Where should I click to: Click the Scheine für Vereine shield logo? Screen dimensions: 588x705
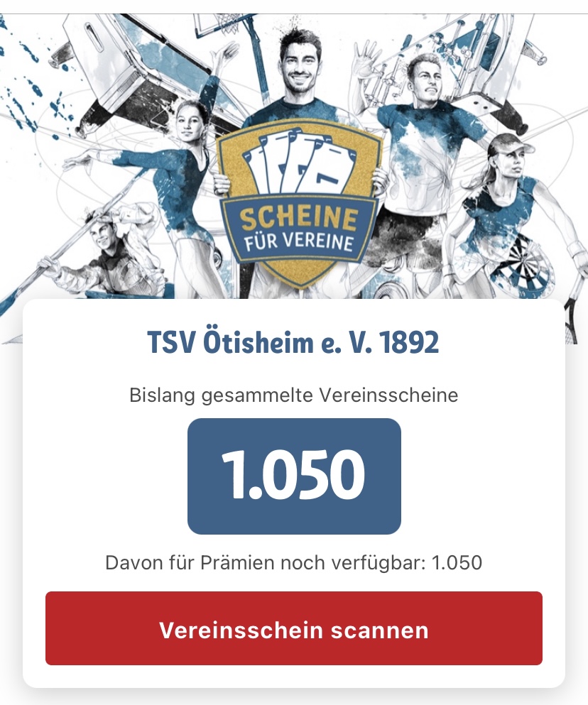(x=298, y=204)
